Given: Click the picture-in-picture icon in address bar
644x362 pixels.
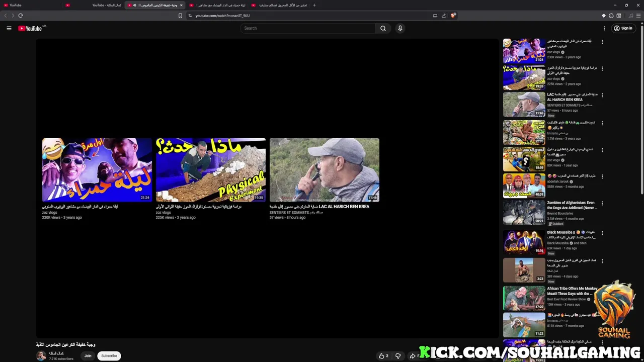Looking at the screenshot, I should click(435, 16).
